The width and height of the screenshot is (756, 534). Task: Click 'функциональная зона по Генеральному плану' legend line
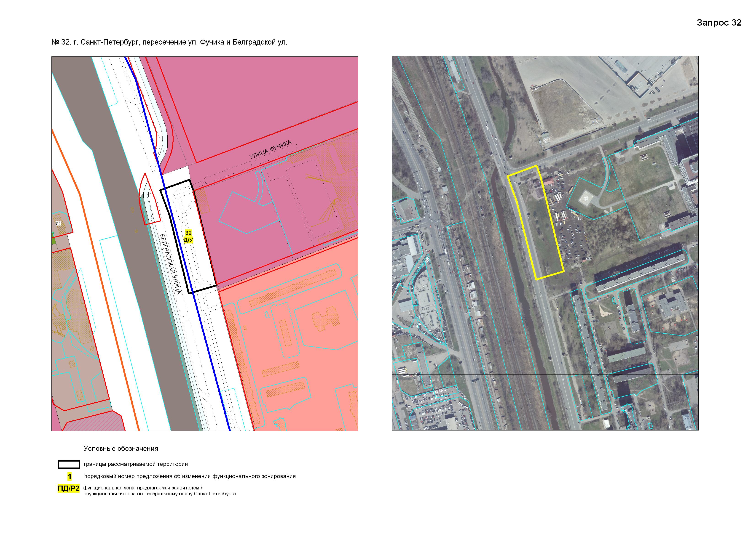(x=160, y=494)
